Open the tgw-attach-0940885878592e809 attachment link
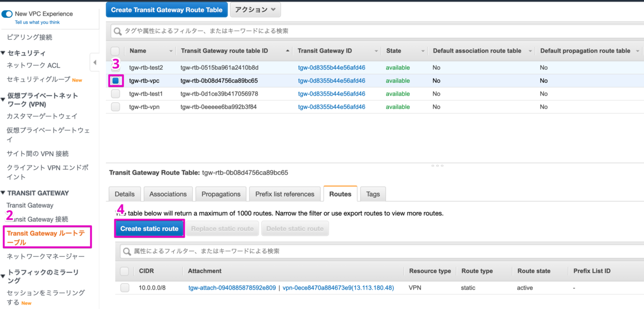This screenshot has height=309, width=644. tap(232, 288)
